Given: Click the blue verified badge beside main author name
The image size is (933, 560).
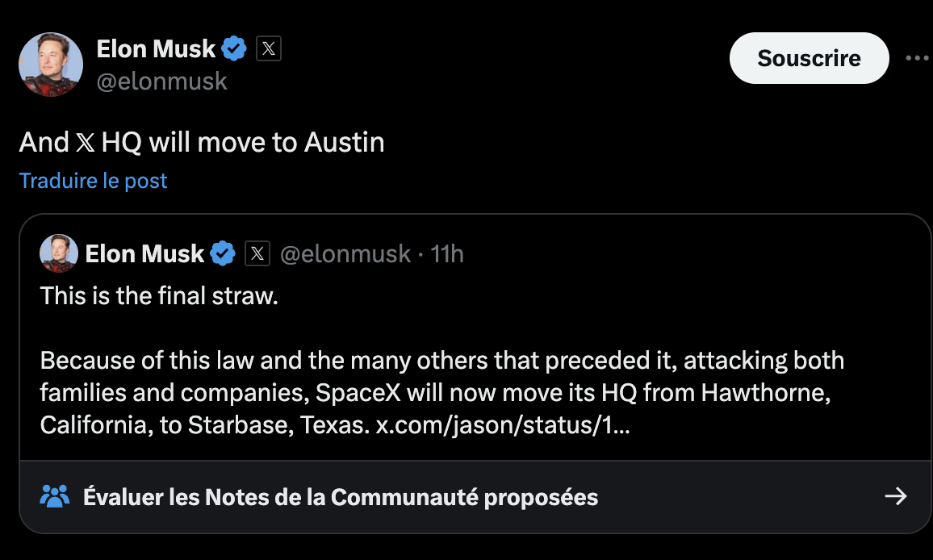Looking at the screenshot, I should (x=234, y=48).
